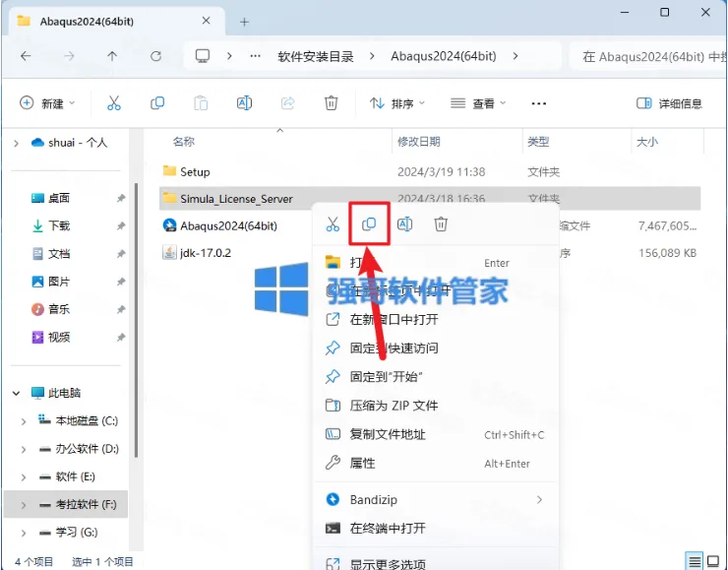Select the jdk-17.0.2 file name
The height and width of the screenshot is (570, 728).
[x=206, y=253]
